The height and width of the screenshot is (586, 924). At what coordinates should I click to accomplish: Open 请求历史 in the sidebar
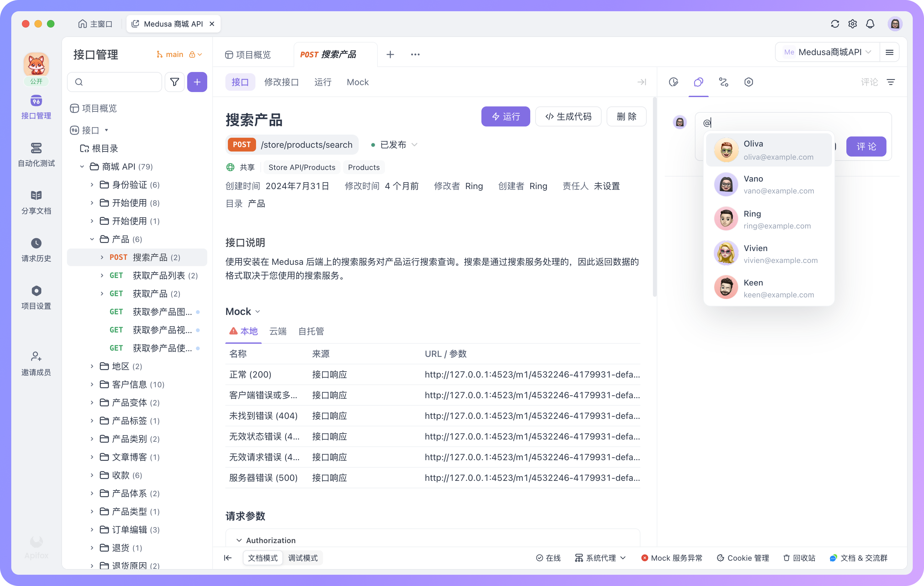[x=36, y=250]
